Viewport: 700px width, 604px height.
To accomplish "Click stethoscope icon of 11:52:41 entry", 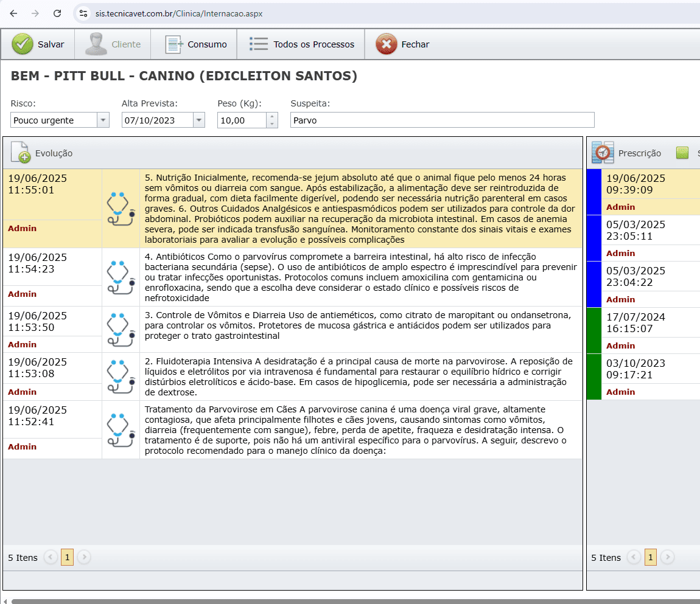I will click(121, 429).
